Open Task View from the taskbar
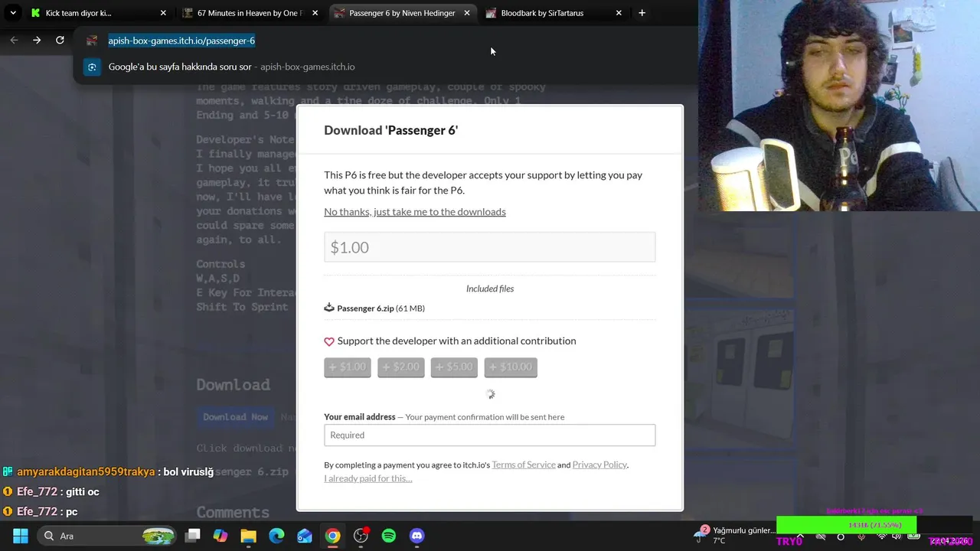This screenshot has height=551, width=980. pos(193,536)
